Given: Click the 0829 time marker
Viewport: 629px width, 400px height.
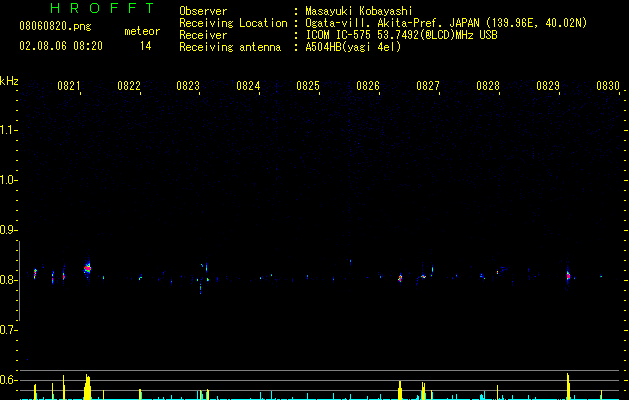Looking at the screenshot, I should (x=548, y=86).
